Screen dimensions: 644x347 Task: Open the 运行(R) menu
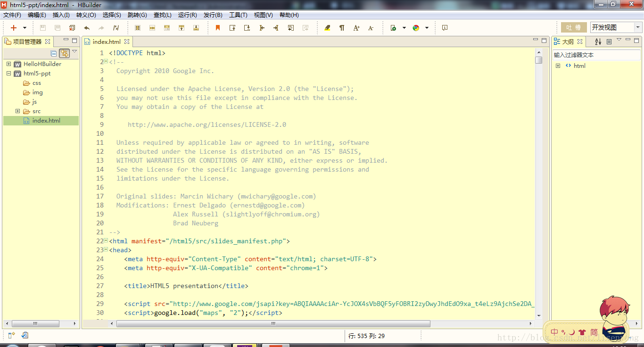188,15
